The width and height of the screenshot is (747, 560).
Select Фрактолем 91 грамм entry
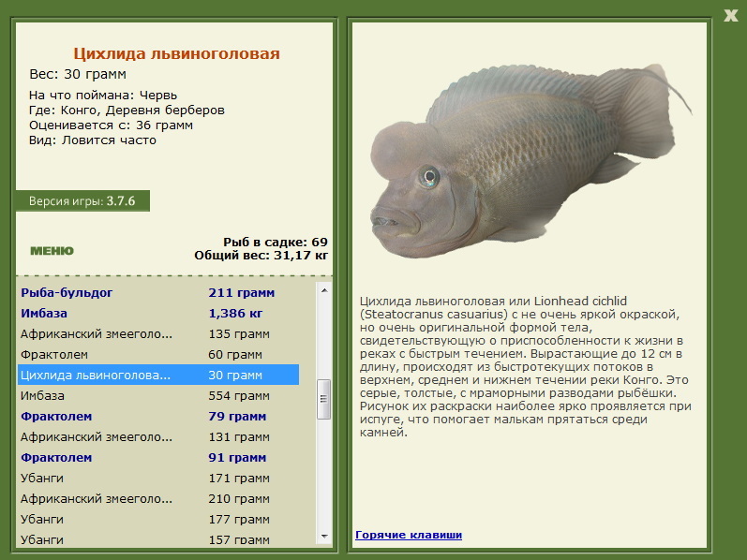158,458
